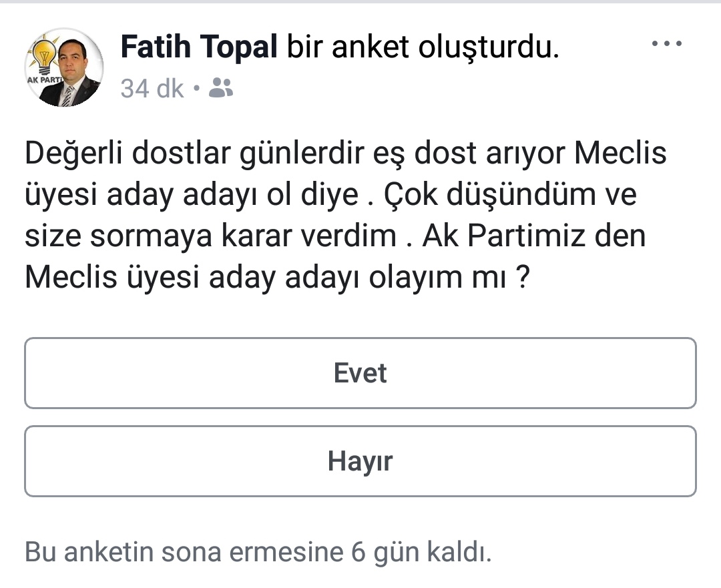The image size is (721, 588).
Task: Open the Fatih Topal name link
Action: click(198, 47)
